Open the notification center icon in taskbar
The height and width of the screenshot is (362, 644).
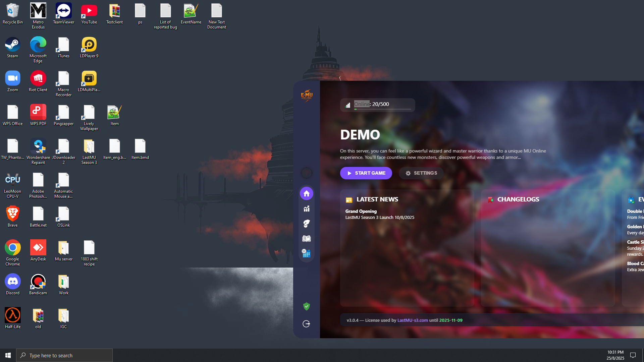click(x=633, y=355)
